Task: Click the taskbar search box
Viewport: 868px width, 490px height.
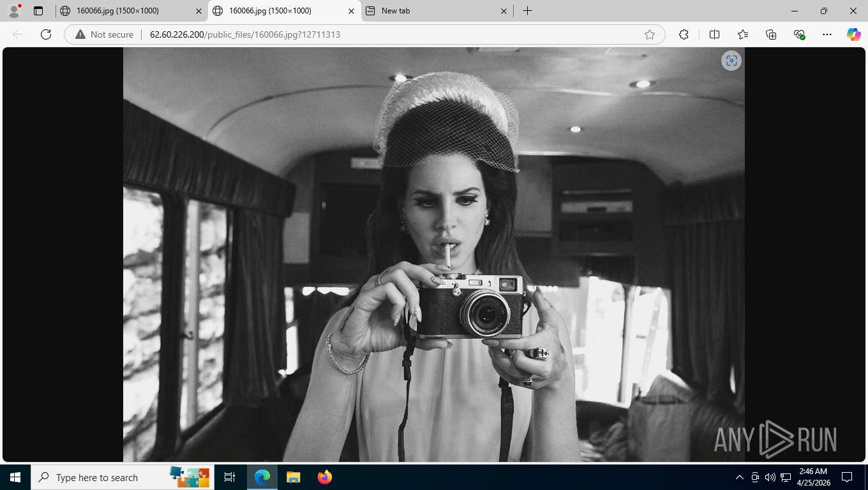Action: point(123,477)
